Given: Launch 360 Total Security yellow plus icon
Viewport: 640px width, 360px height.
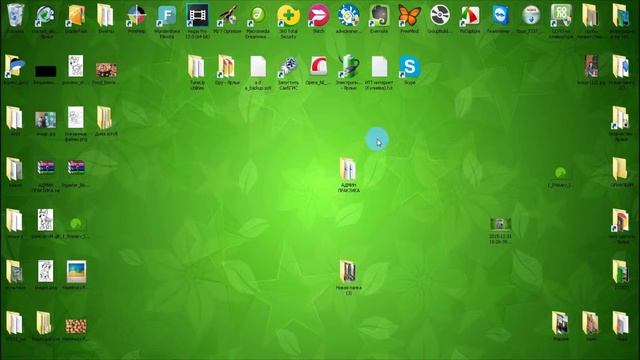Looking at the screenshot, I should [288, 16].
